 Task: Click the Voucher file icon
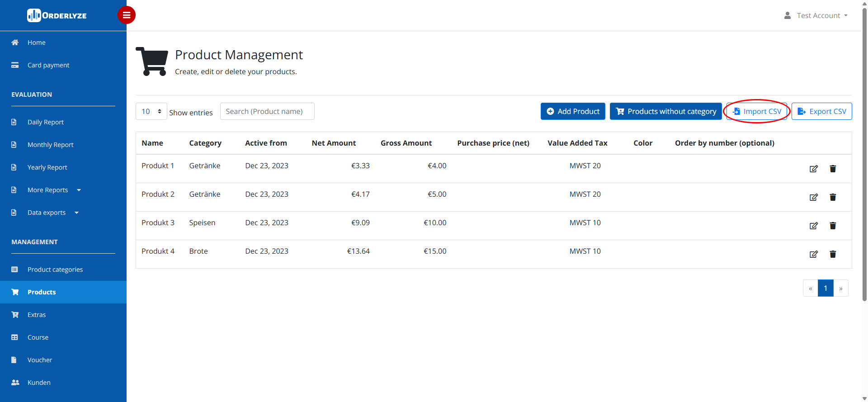pos(14,360)
